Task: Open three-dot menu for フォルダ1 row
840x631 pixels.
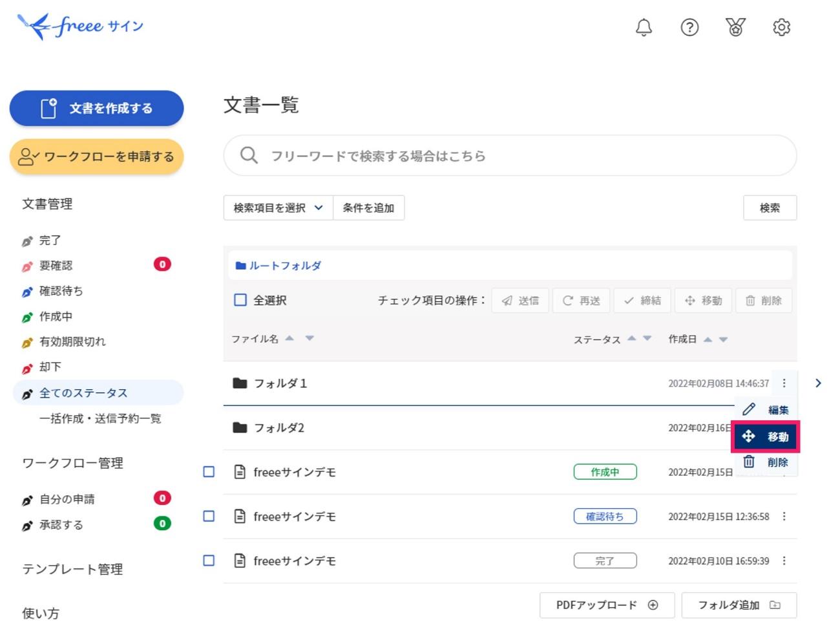Action: (784, 383)
